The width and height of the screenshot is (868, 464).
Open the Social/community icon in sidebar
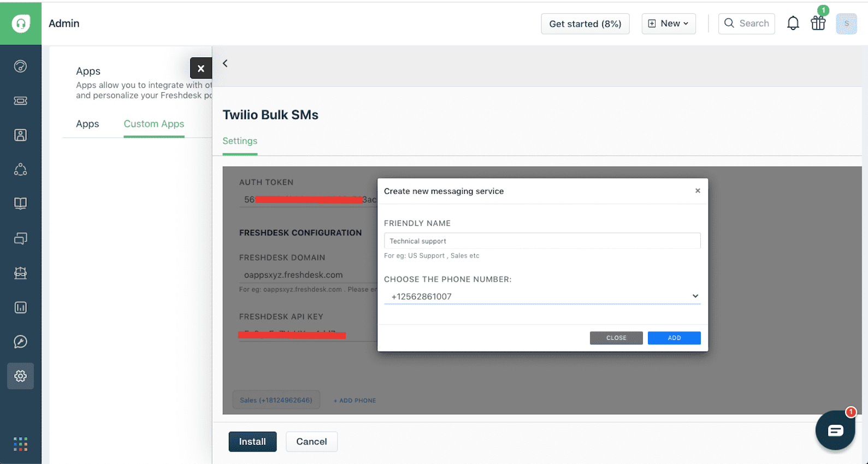coord(21,170)
